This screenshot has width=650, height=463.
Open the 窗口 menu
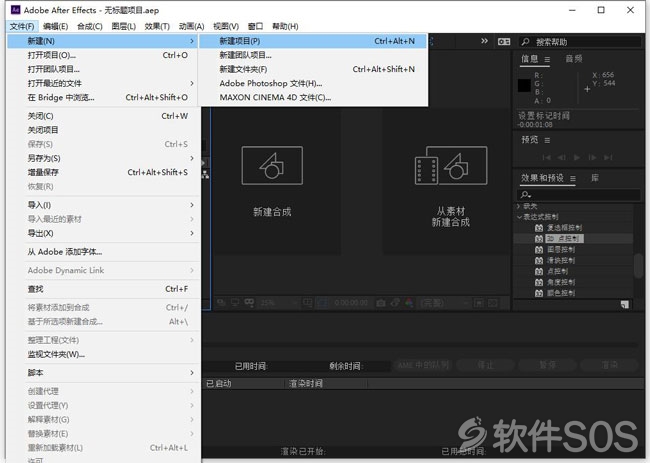coord(255,27)
